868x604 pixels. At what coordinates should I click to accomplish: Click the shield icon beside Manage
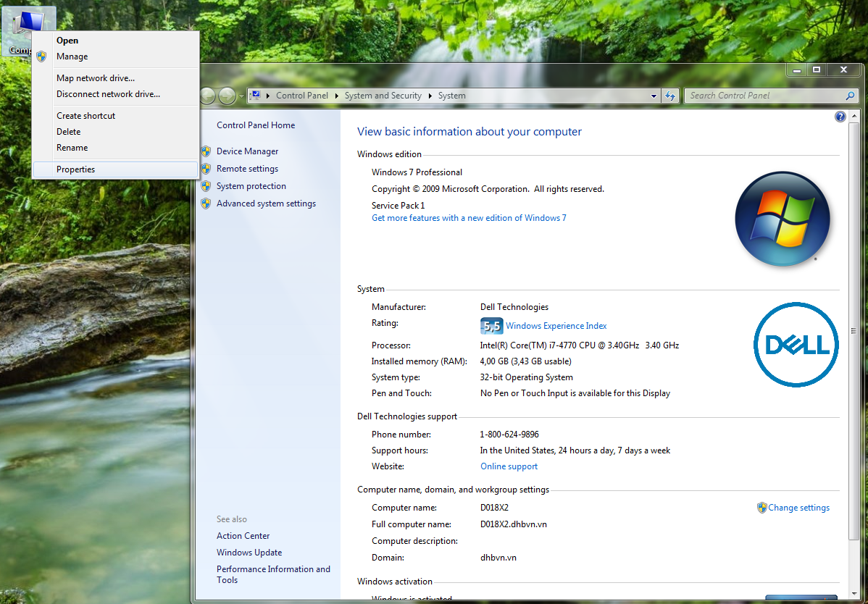pos(41,56)
